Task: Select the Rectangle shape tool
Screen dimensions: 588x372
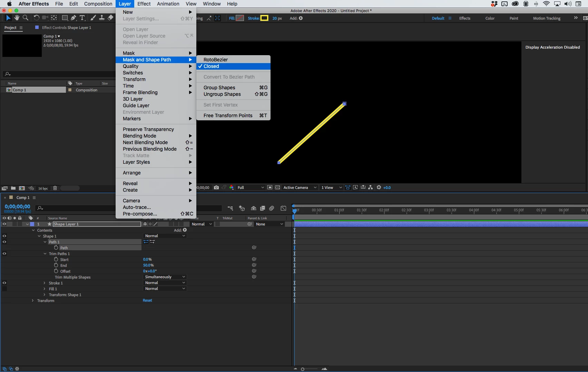Action: coord(65,18)
